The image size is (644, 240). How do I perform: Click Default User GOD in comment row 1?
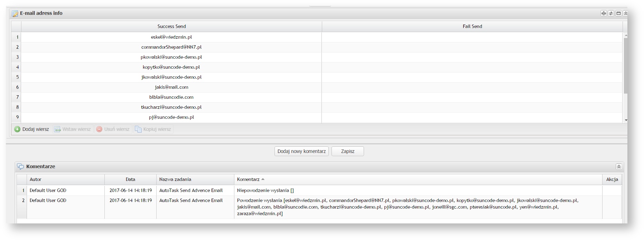pos(48,190)
